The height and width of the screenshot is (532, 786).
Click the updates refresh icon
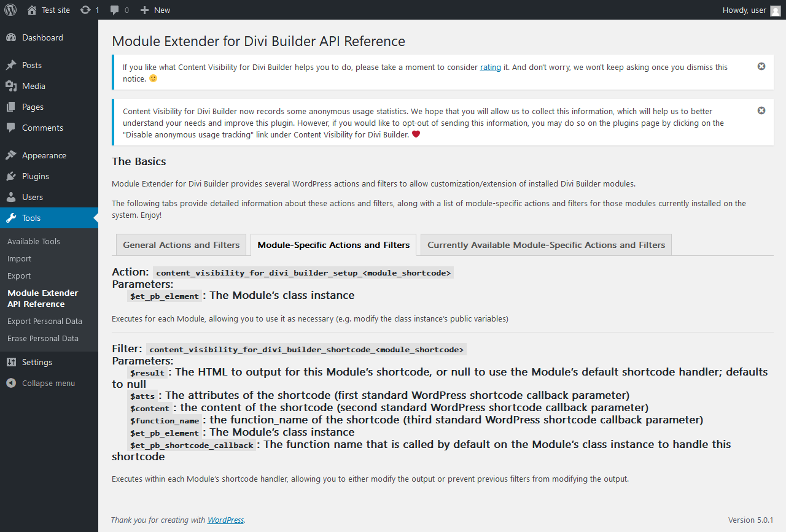coord(85,10)
